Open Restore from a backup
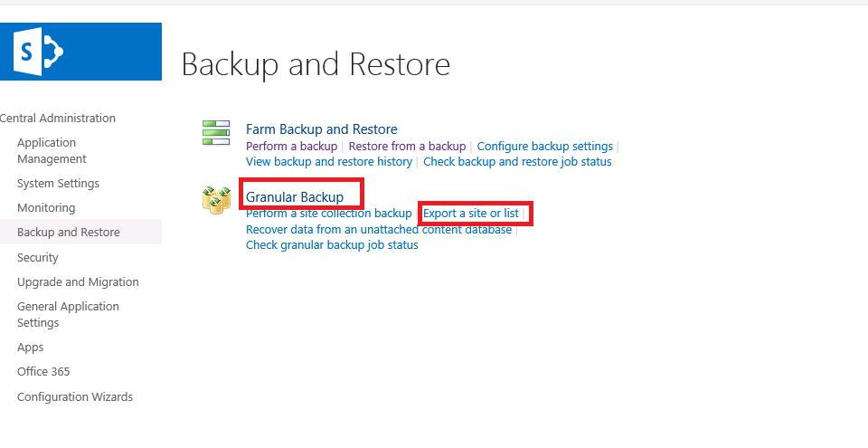 [x=407, y=146]
